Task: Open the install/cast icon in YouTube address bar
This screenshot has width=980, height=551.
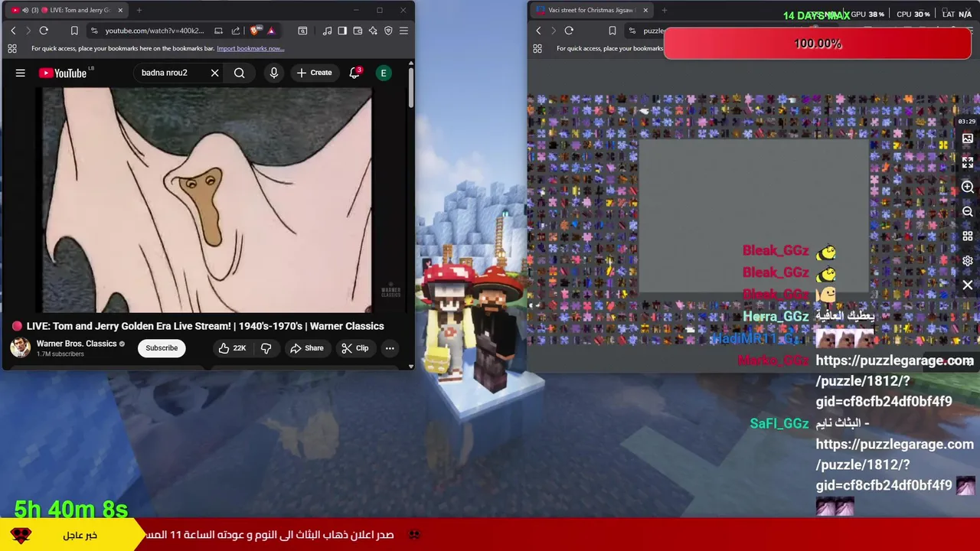Action: tap(218, 31)
